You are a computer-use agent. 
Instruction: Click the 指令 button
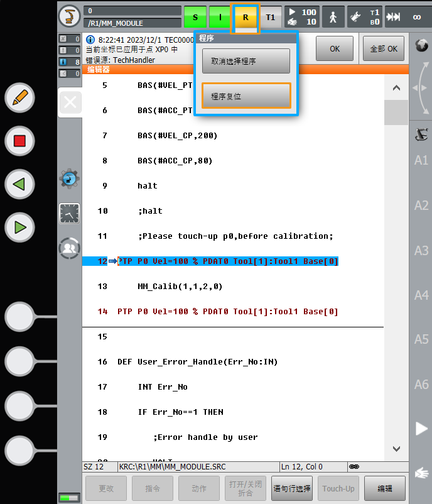tap(152, 488)
